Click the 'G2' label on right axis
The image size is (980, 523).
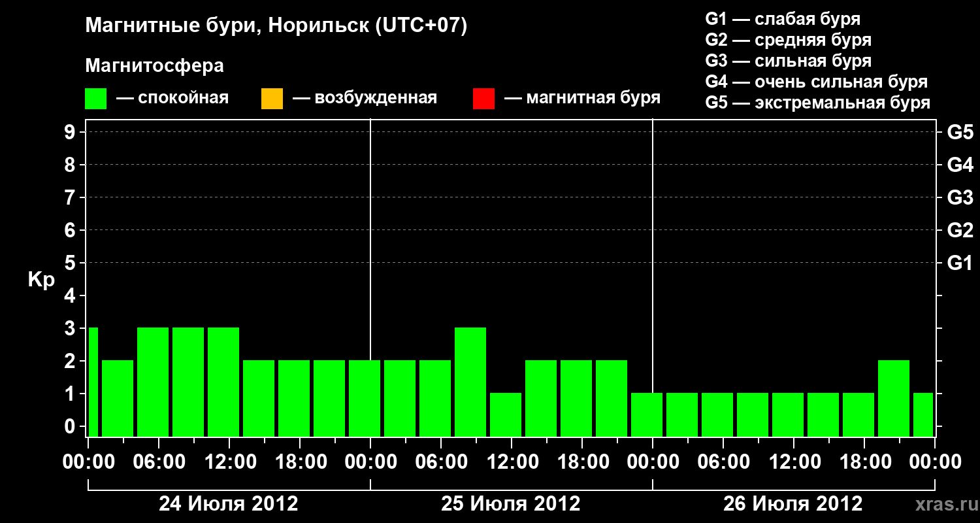click(x=960, y=231)
